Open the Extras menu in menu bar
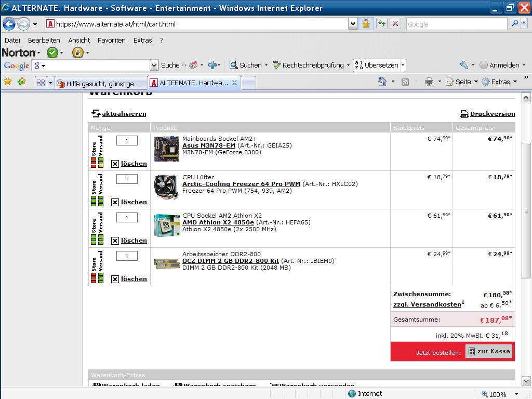The height and width of the screenshot is (399, 532). tap(142, 40)
